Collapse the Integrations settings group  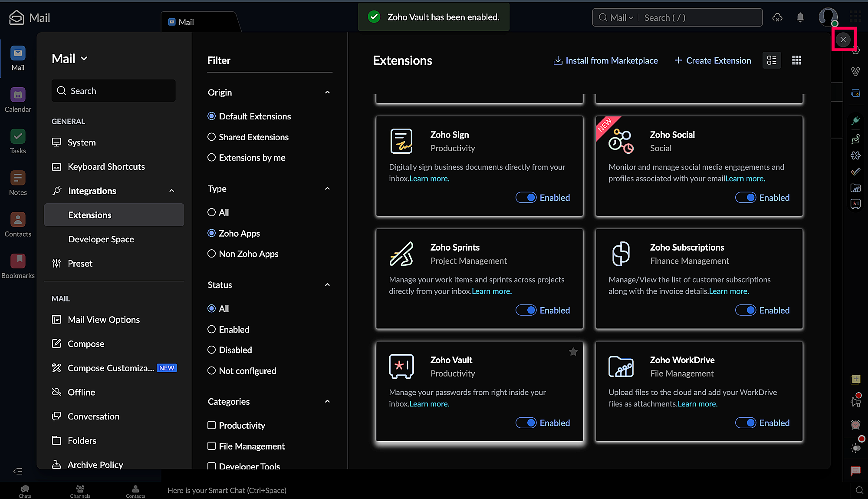coord(171,191)
